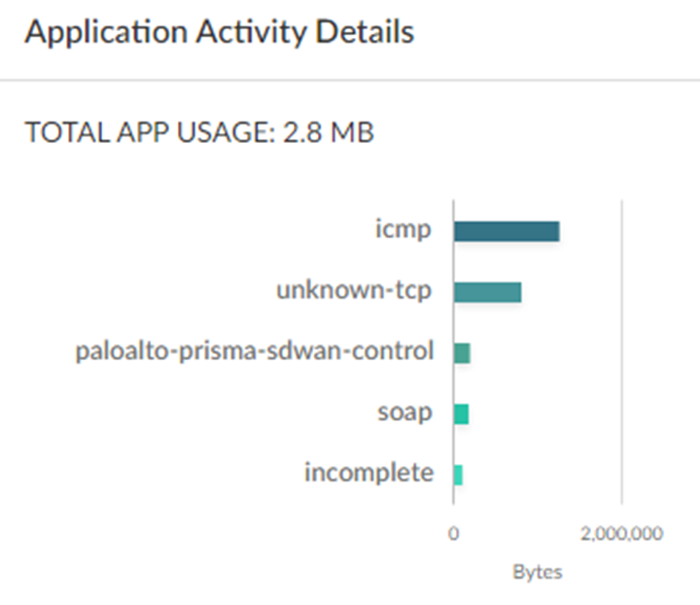Click the Application Activity Details heading
This screenshot has width=700, height=605.
click(220, 32)
